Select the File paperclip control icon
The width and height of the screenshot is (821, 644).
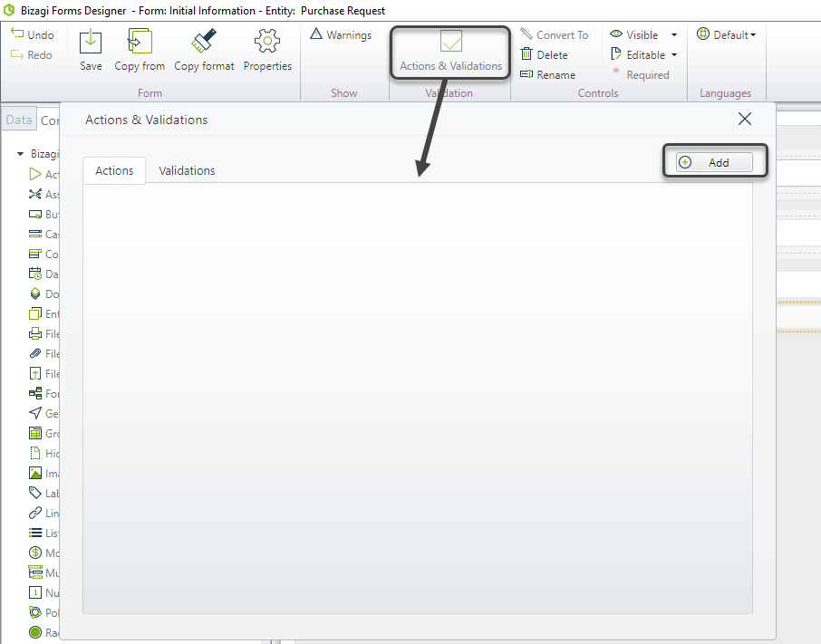(35, 353)
